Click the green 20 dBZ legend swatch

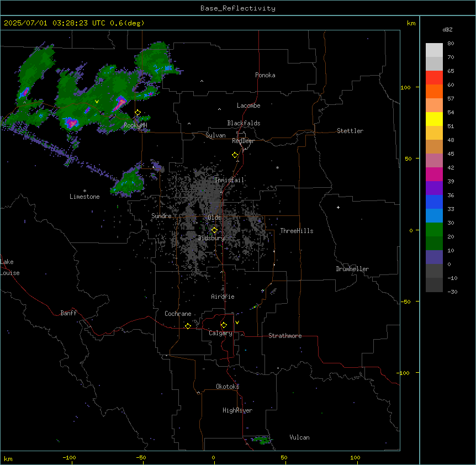coord(434,230)
